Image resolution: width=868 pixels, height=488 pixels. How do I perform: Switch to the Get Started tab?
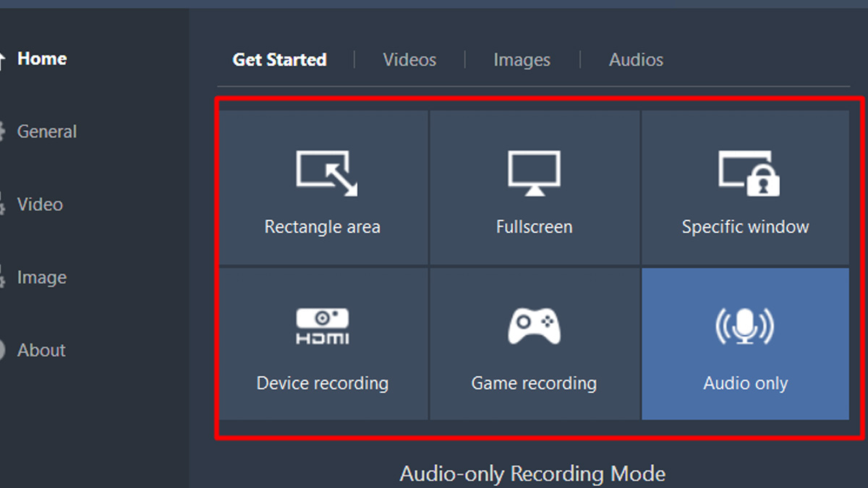(279, 60)
